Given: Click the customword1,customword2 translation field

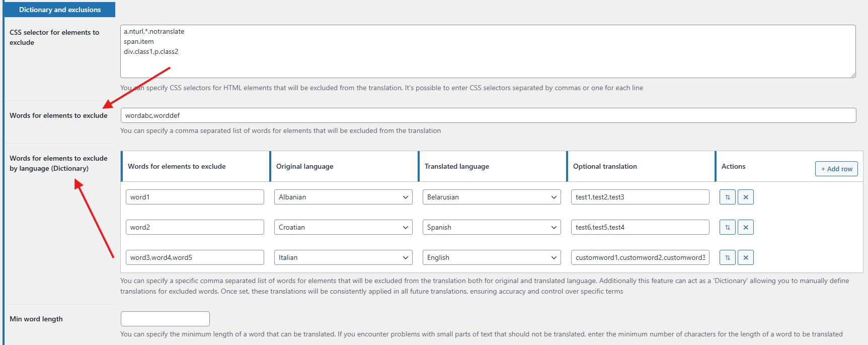Looking at the screenshot, I should (x=640, y=257).
